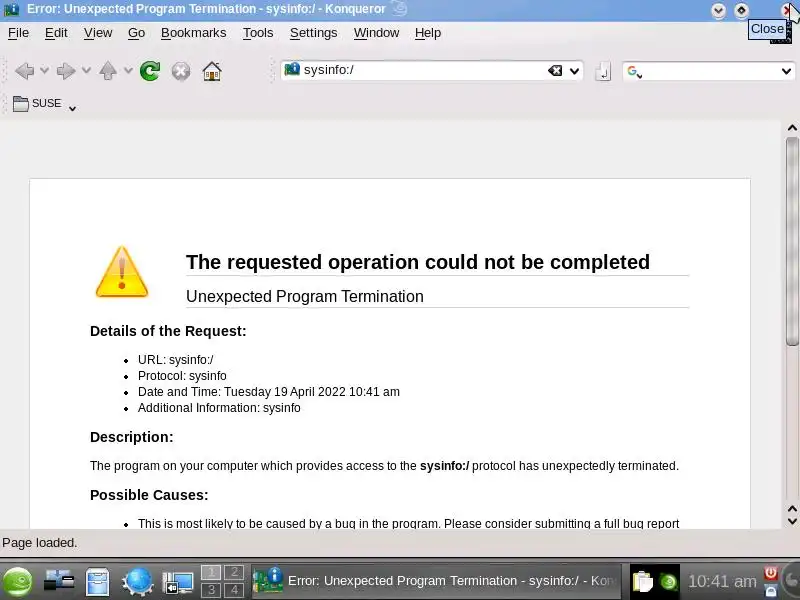The width and height of the screenshot is (800, 600).
Task: Switch to virtual desktop 1
Action: coord(211,572)
